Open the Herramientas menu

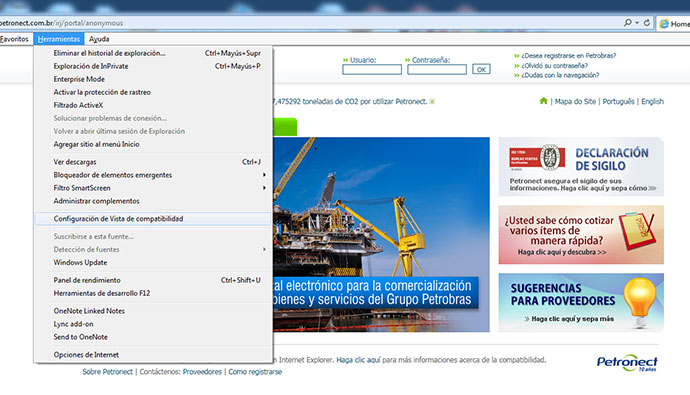[x=59, y=39]
